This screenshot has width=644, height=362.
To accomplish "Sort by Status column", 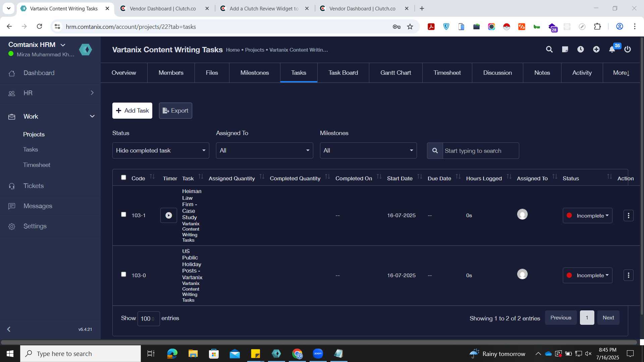I will (609, 176).
